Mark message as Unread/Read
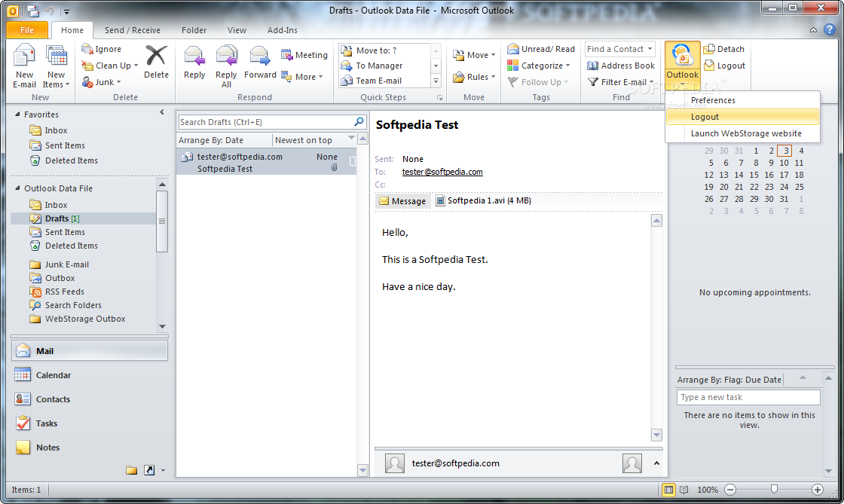Screen dimensions: 844x504 pos(541,49)
